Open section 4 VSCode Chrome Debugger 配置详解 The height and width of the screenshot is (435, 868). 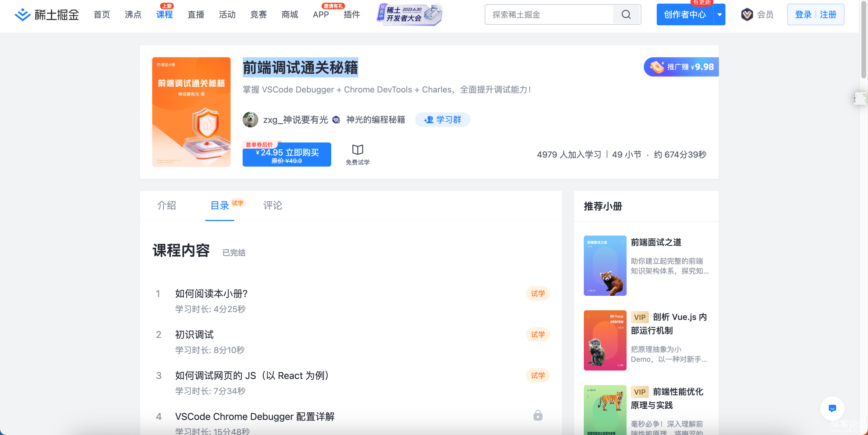(255, 417)
